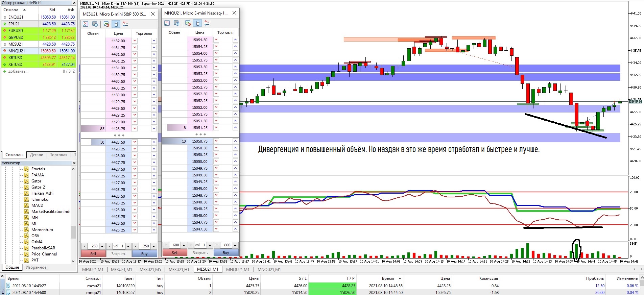
Task: Select MACD indicator icon in Navigator
Action: [26, 205]
